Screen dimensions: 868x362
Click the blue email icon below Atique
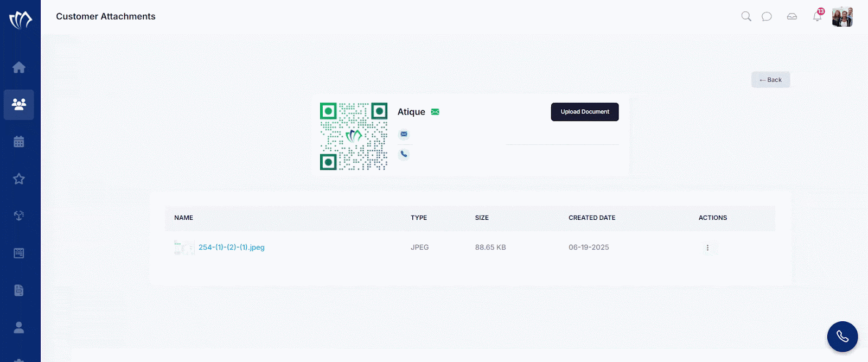click(404, 134)
